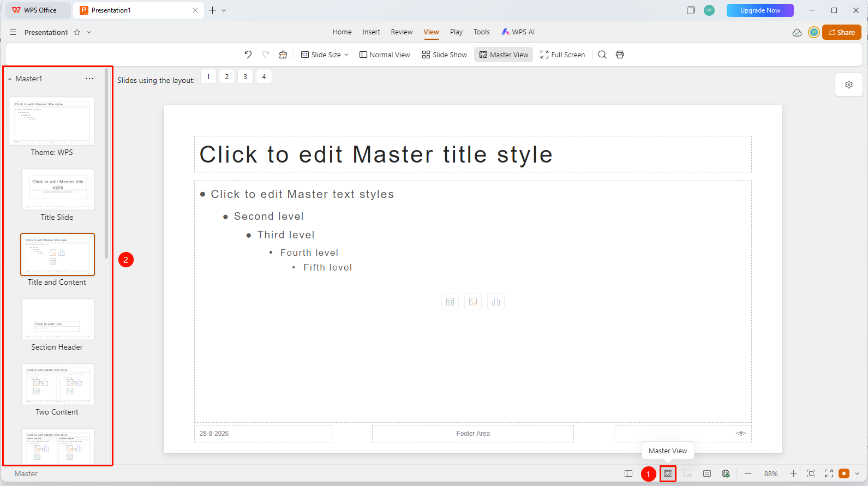Switch to Normal View in the toolbar
The width and height of the screenshot is (868, 486).
tap(385, 55)
